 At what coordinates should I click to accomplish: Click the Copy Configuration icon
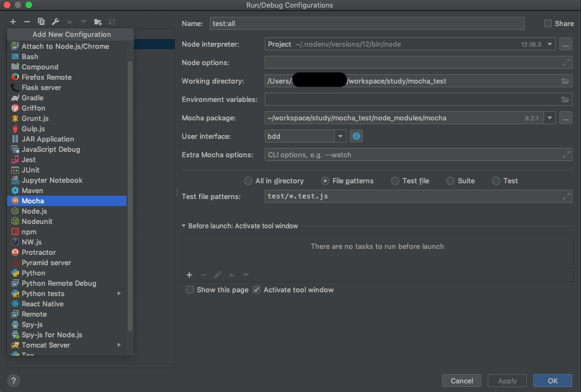(x=41, y=22)
